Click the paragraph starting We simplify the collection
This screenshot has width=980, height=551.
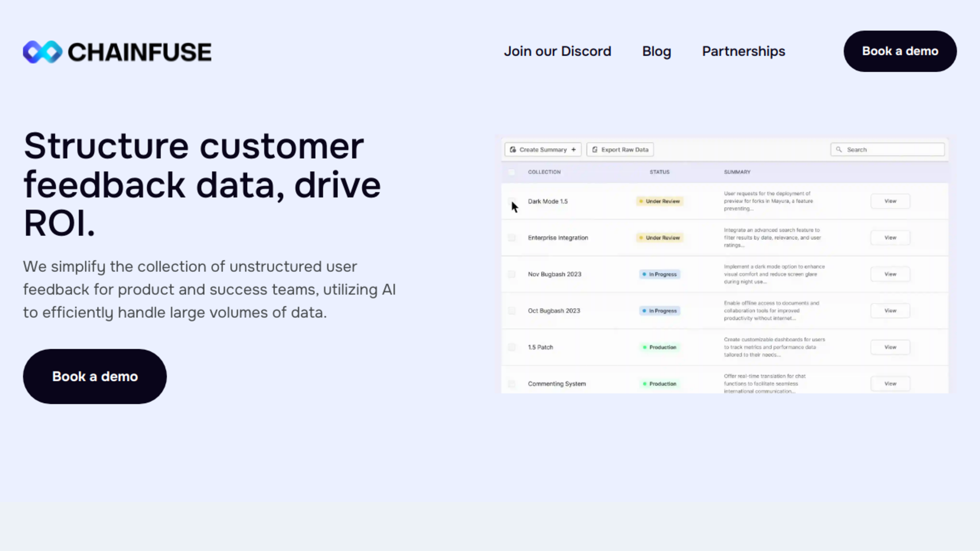tap(209, 289)
